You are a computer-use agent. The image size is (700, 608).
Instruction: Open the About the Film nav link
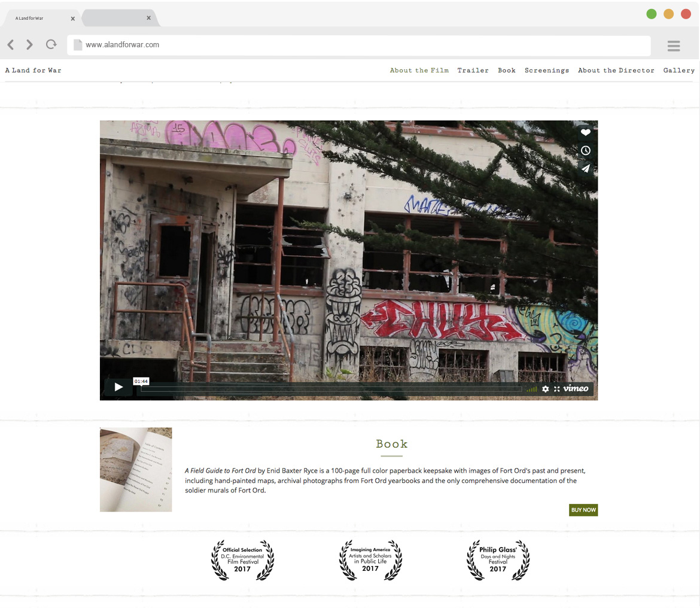click(419, 71)
